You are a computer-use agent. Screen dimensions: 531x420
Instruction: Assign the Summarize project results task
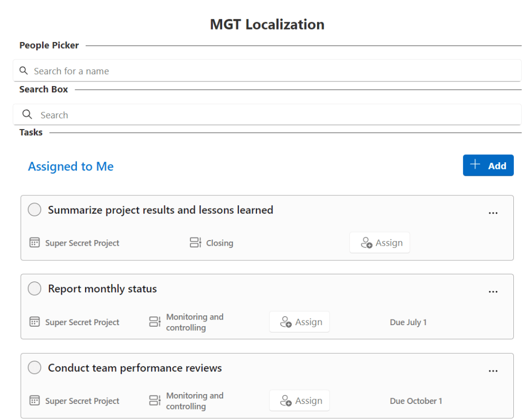coord(379,243)
